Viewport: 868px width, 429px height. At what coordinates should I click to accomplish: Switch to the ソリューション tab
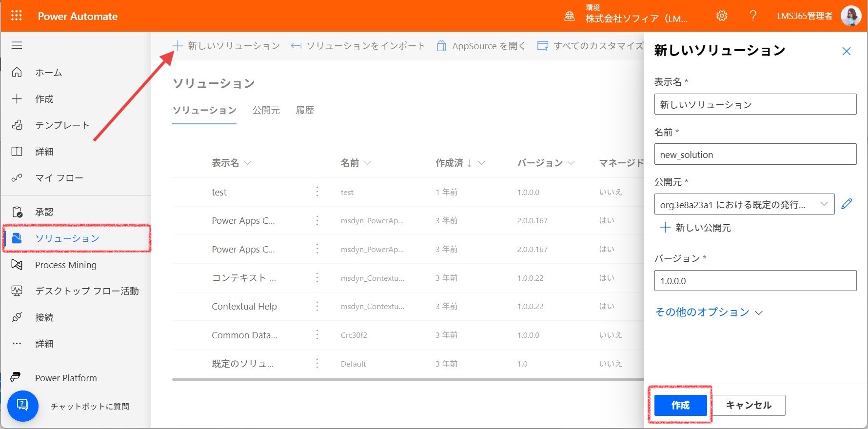204,111
